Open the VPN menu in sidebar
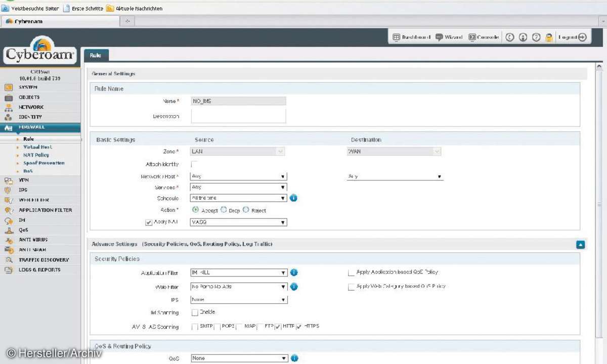 (23, 180)
